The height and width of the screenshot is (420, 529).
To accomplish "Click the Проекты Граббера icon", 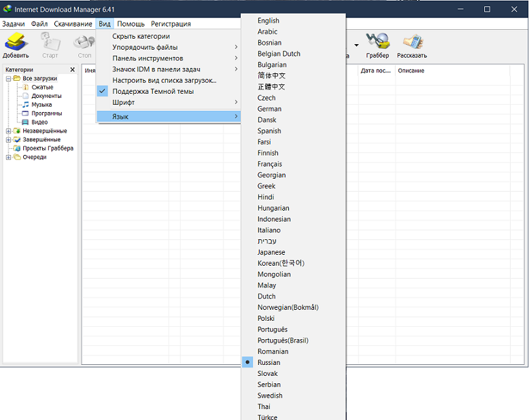I will [17, 148].
